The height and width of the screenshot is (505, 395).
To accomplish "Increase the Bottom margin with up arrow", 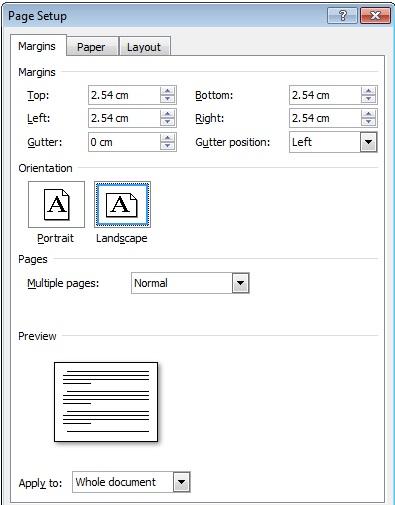I will coord(368,91).
